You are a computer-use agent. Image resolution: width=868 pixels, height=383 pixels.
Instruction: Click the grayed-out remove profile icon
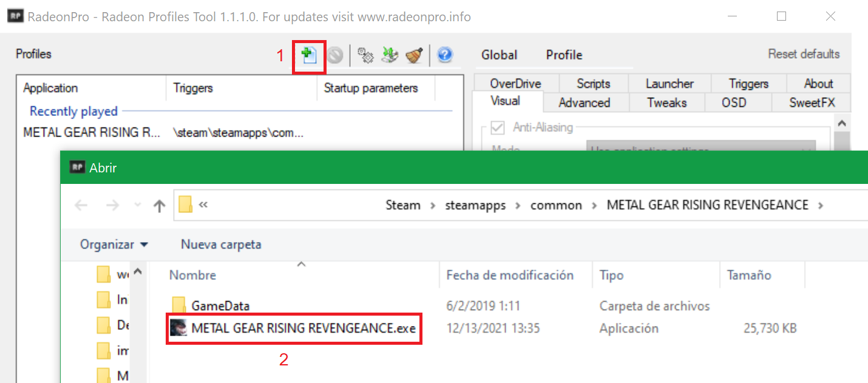pyautogui.click(x=335, y=56)
